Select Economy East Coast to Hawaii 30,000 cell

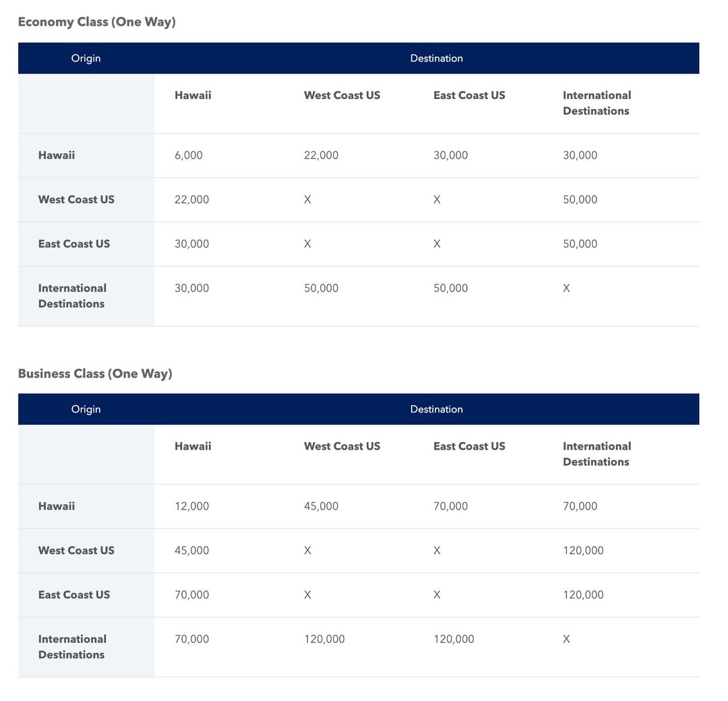click(191, 244)
